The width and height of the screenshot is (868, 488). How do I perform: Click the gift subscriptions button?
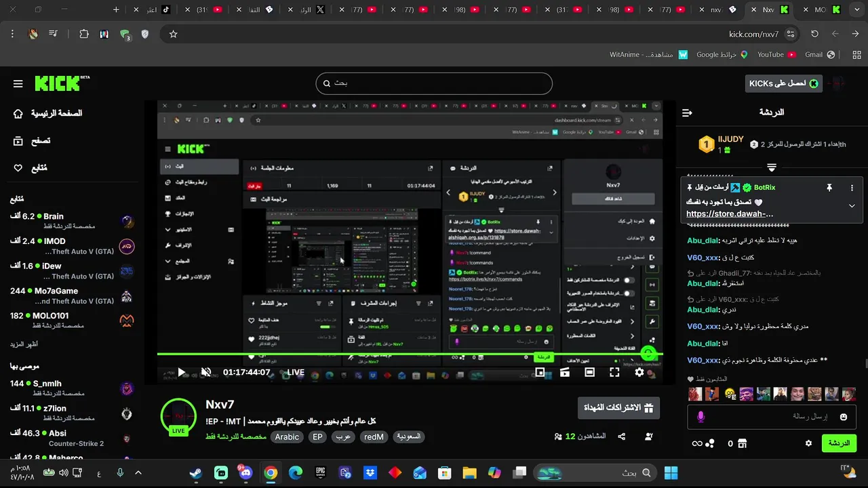(x=618, y=408)
